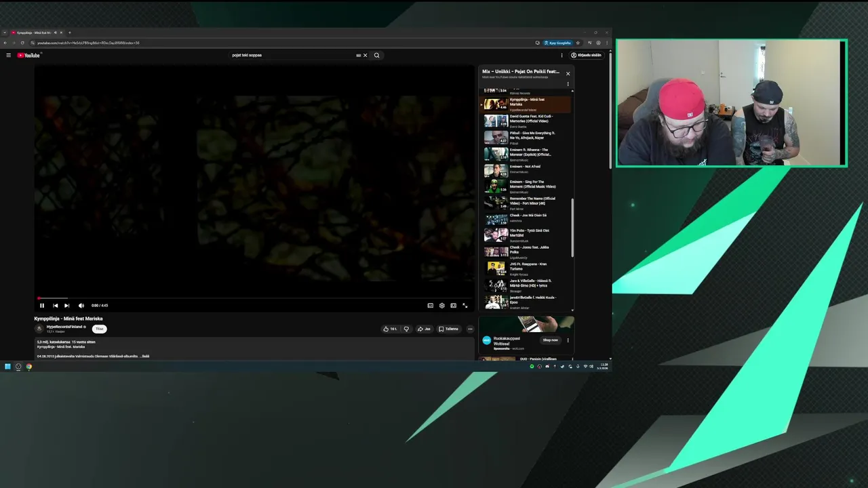This screenshot has height=488, width=868.
Task: Share the video with Jaa
Action: (424, 329)
